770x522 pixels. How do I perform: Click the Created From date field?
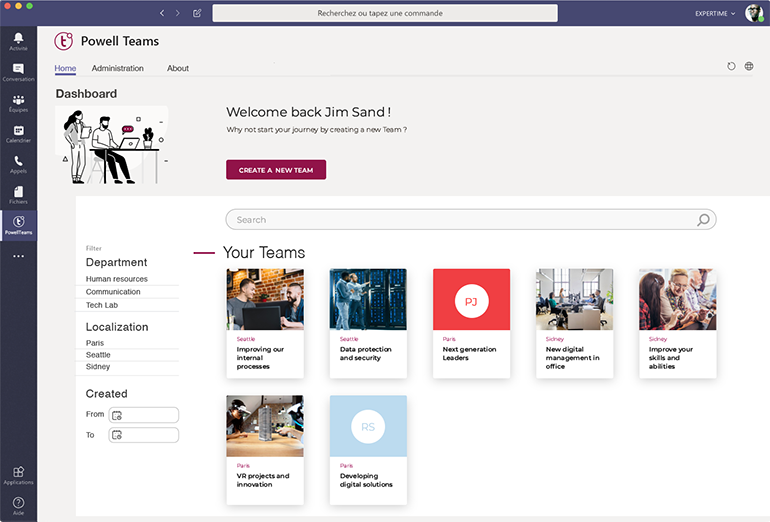click(143, 415)
